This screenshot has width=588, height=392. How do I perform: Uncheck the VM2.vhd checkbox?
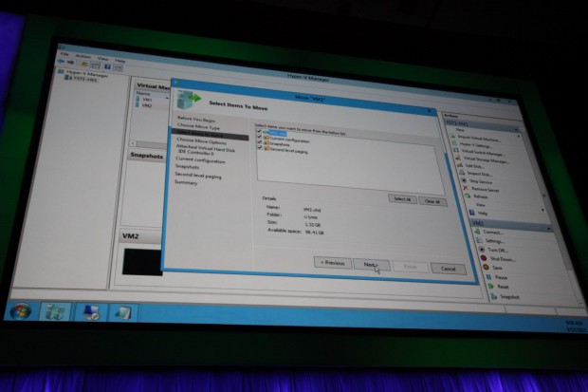[x=259, y=131]
